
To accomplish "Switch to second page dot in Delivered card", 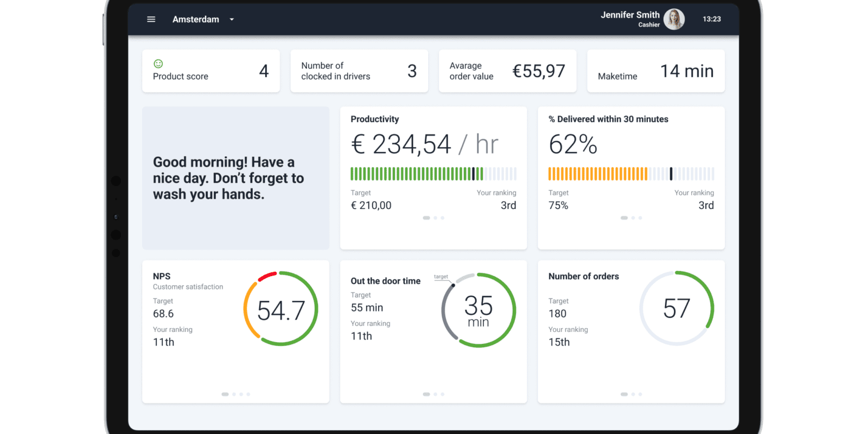I will click(633, 218).
